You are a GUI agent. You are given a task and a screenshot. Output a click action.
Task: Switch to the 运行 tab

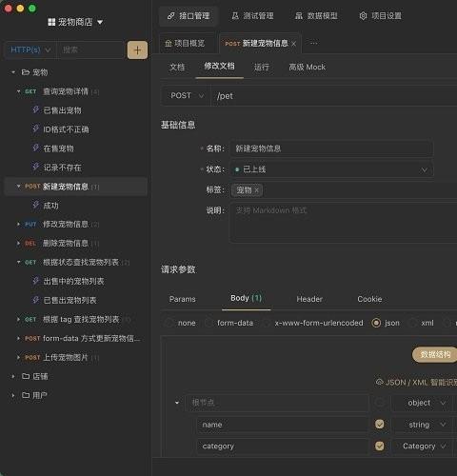click(x=262, y=67)
